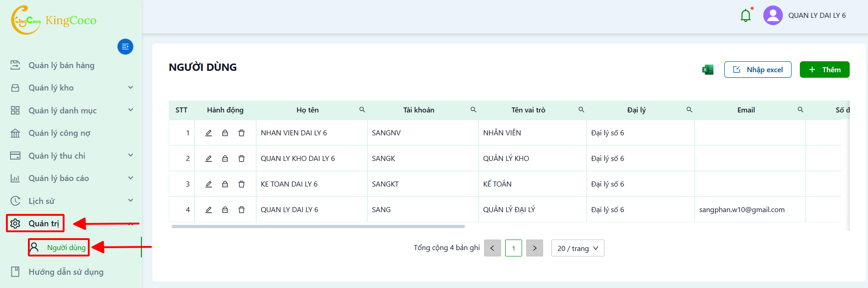Expand Quản lý báo cáo chevron
This screenshot has height=288, width=868.
(131, 178)
